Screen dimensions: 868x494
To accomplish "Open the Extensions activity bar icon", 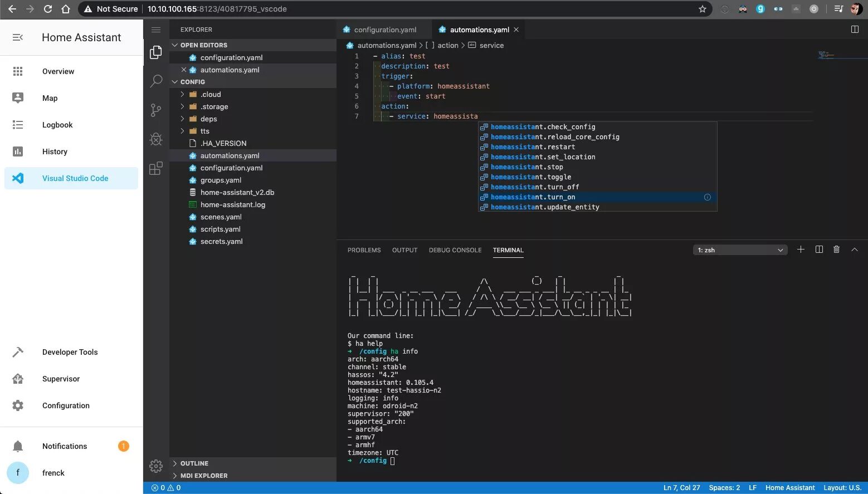I will pos(156,168).
